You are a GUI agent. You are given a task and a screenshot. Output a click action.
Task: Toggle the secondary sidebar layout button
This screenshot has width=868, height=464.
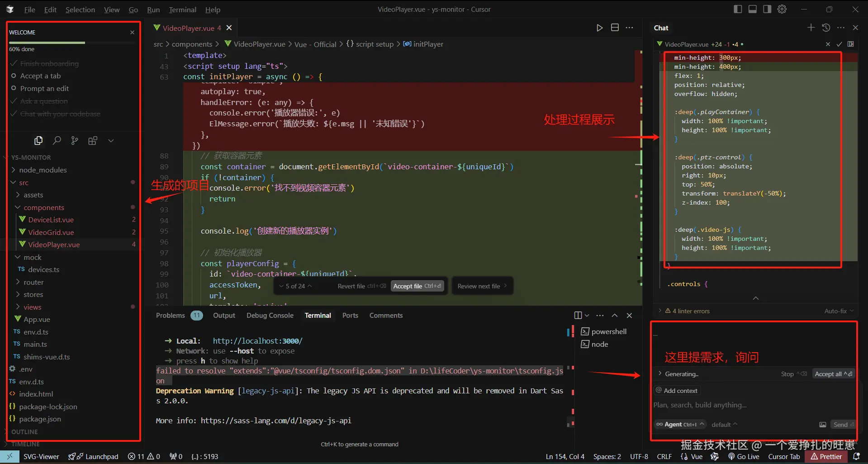point(767,9)
